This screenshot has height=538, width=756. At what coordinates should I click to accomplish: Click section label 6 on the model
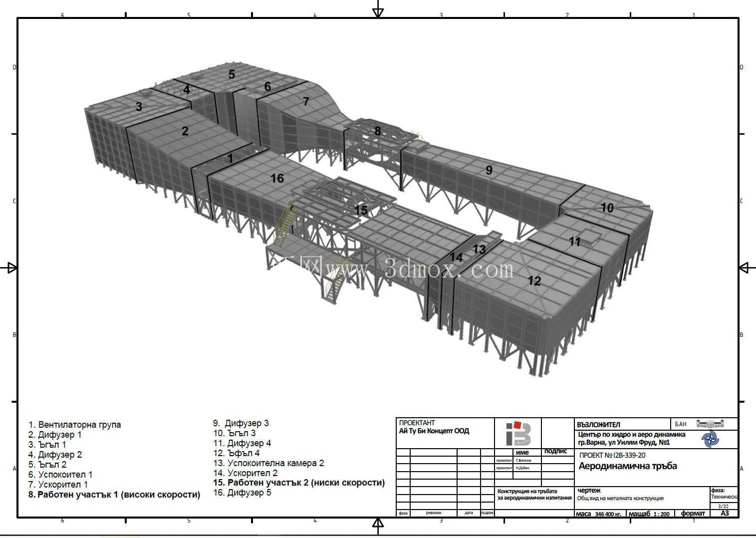[x=267, y=87]
